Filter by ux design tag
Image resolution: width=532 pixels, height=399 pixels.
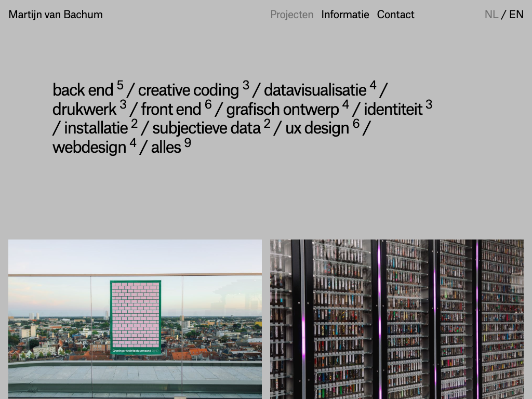(x=317, y=128)
